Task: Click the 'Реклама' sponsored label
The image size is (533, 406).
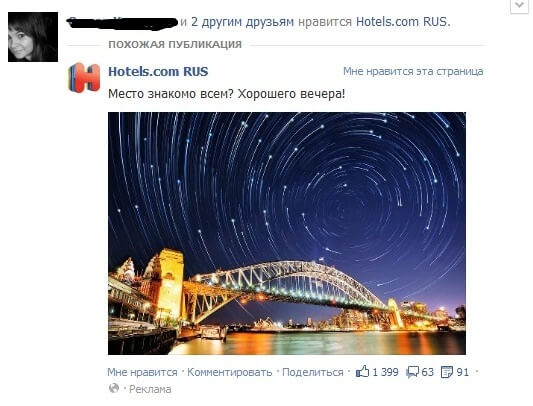Action: coord(150,389)
